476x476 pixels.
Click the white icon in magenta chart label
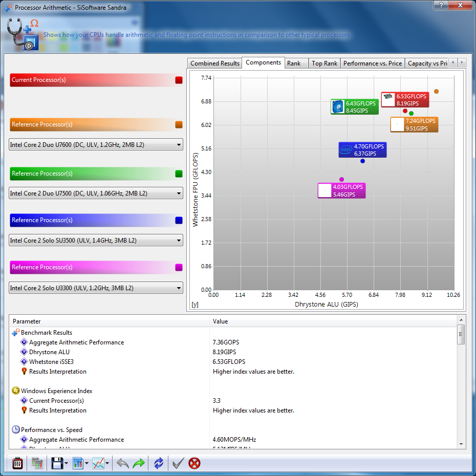(x=324, y=190)
